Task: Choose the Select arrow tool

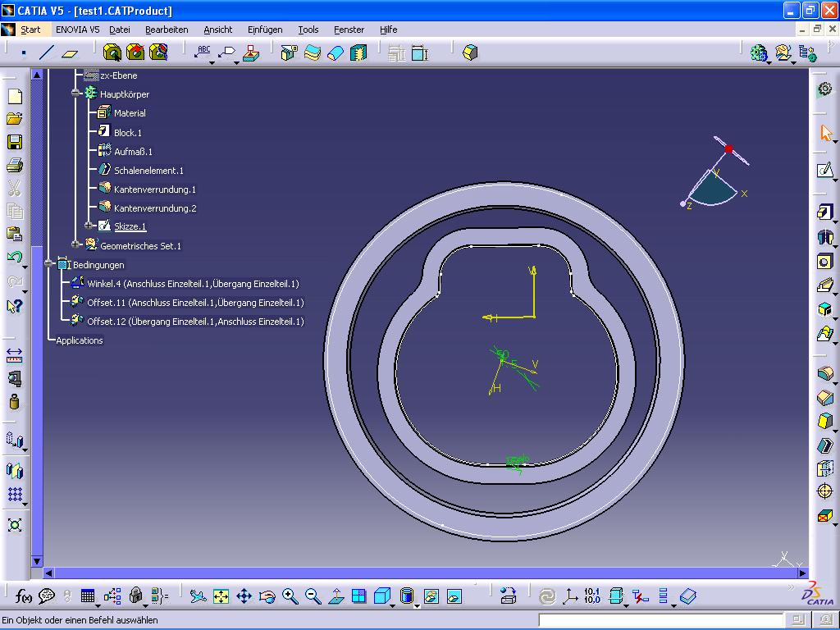Action: [x=826, y=133]
